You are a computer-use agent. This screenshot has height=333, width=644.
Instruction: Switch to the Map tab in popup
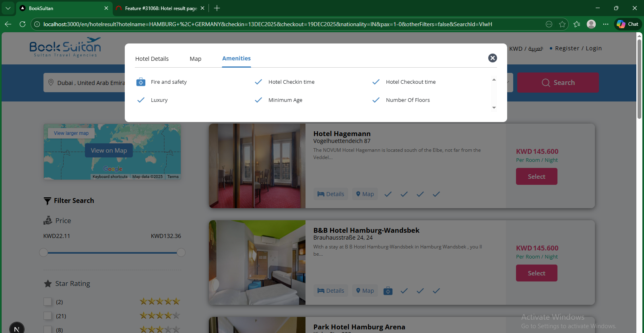coord(195,59)
